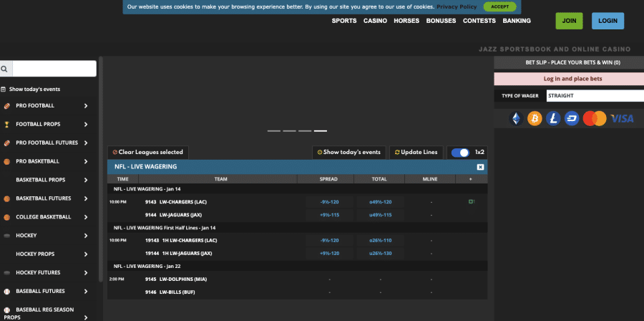The height and width of the screenshot is (321, 644).
Task: Open the Bonuses menu
Action: (441, 21)
